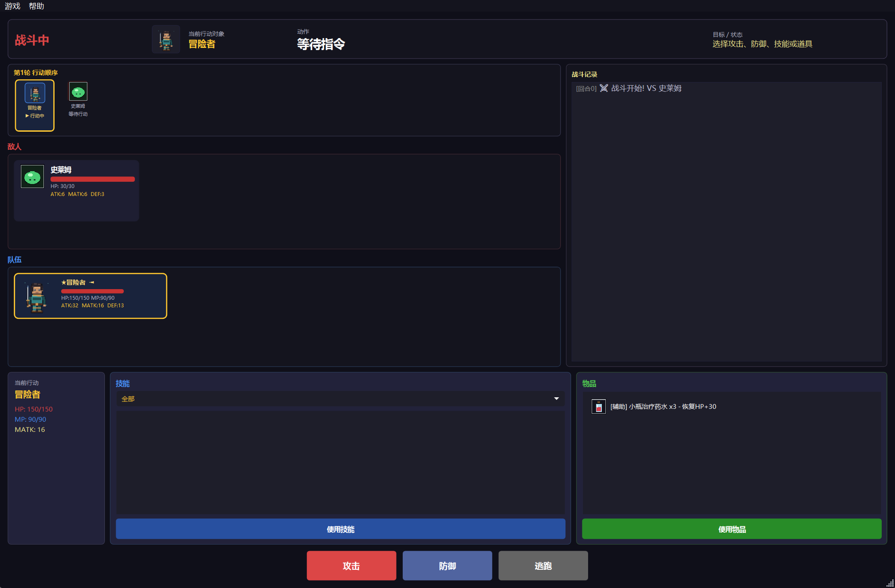Screen dimensions: 895x588
Task: Click ATK:32 MATK:16 DEF:13 party stats
Action: 92,306
